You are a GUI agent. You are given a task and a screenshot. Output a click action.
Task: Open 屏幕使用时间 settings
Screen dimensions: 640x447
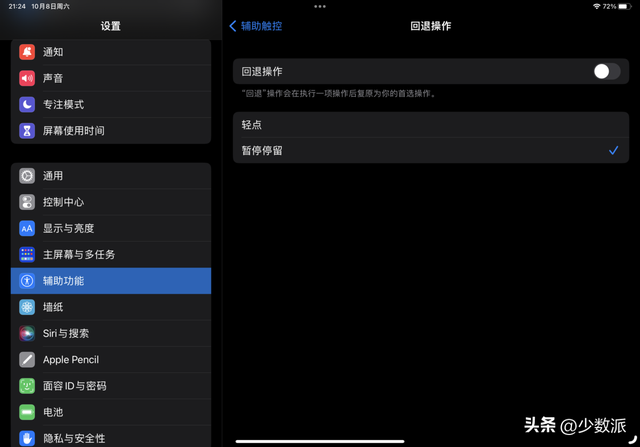(111, 131)
